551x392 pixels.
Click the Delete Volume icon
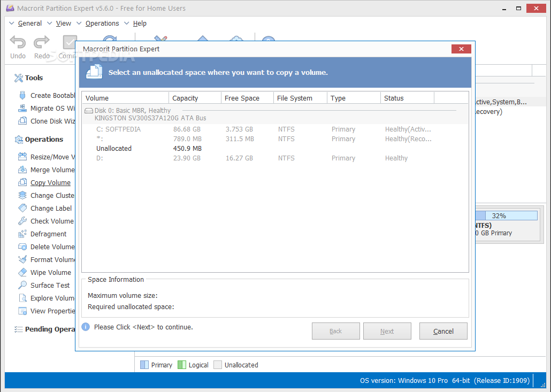22,247
